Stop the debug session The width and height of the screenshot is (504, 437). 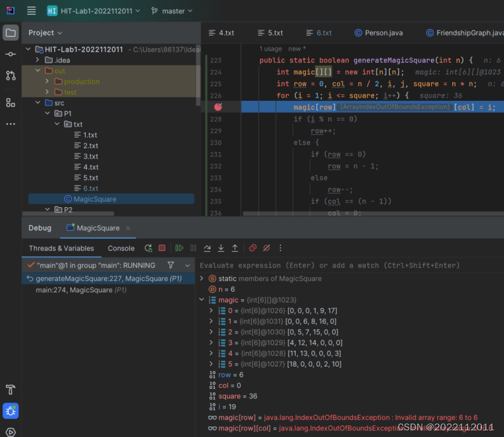(162, 248)
